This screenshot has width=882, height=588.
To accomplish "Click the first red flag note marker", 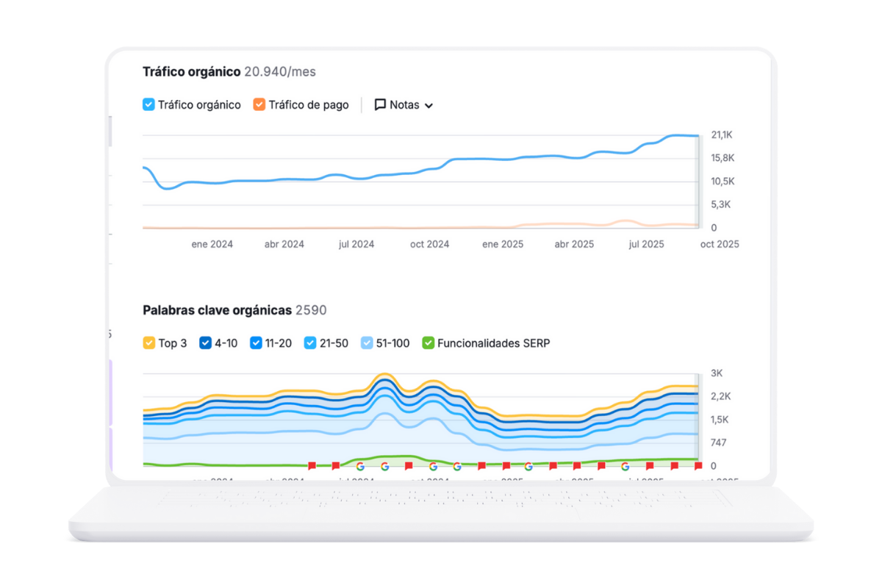I will pos(312,466).
